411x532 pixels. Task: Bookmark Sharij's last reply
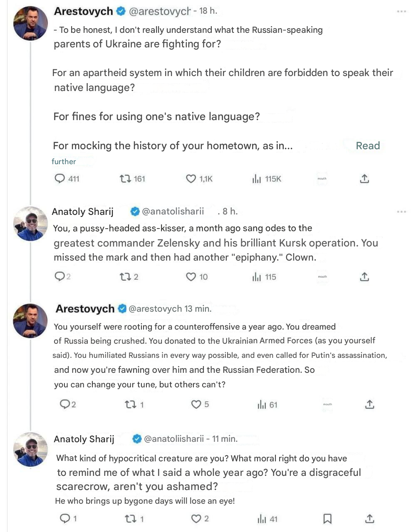tap(327, 519)
